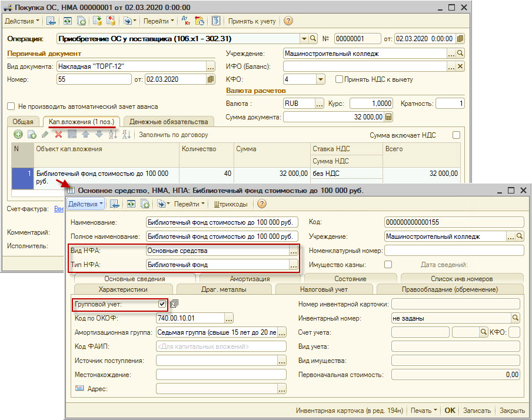Viewport: 532px width, 420px height.
Task: Click the move row down arrow icon
Action: (99, 134)
